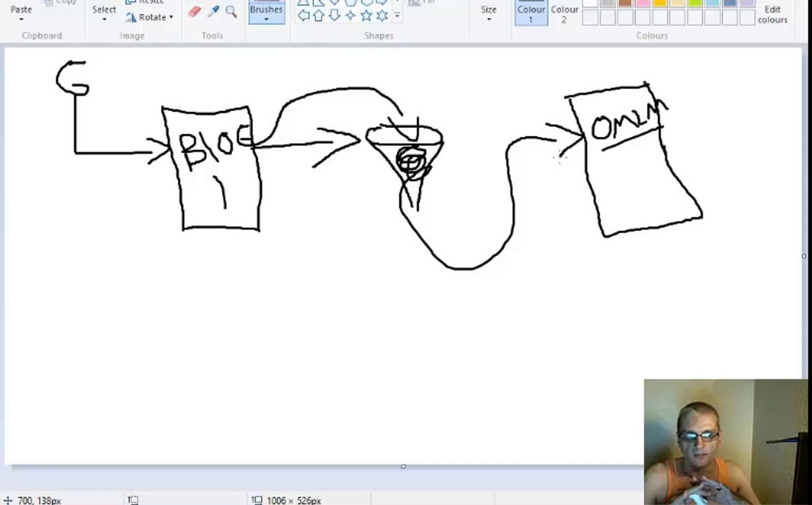Click the canvas dimensions status icon

[x=257, y=500]
